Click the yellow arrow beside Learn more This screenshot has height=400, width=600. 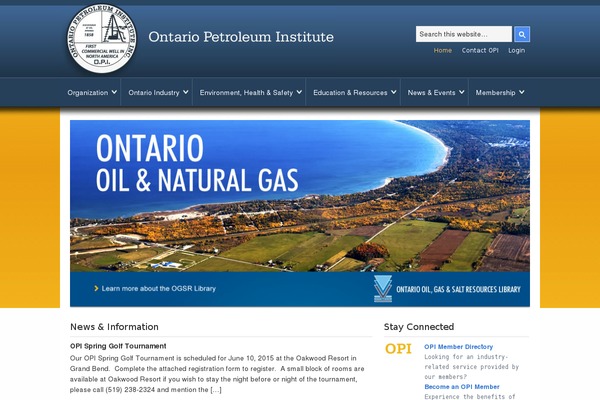tap(96, 288)
